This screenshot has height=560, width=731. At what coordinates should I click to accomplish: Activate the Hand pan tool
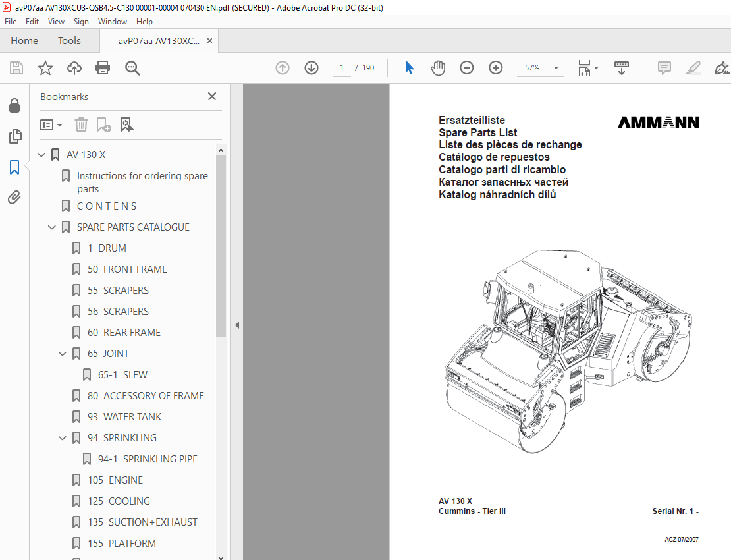pyautogui.click(x=438, y=68)
